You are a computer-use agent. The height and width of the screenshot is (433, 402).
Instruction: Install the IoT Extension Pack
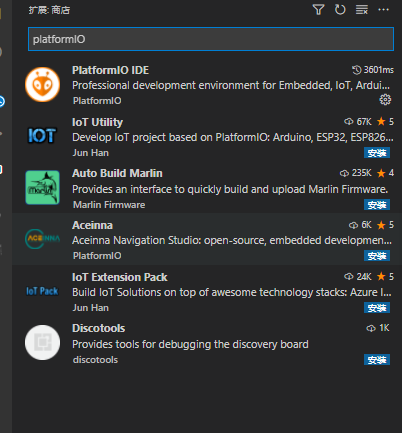point(377,308)
